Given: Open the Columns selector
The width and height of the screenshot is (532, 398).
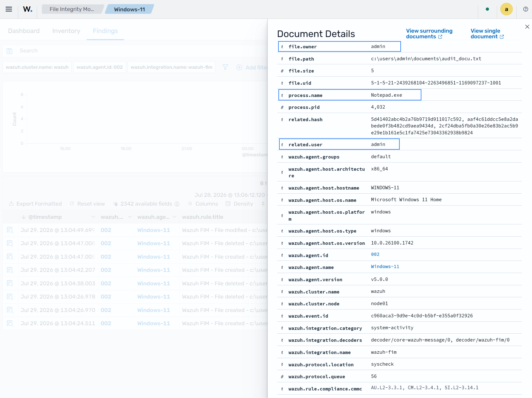Looking at the screenshot, I should (x=203, y=204).
